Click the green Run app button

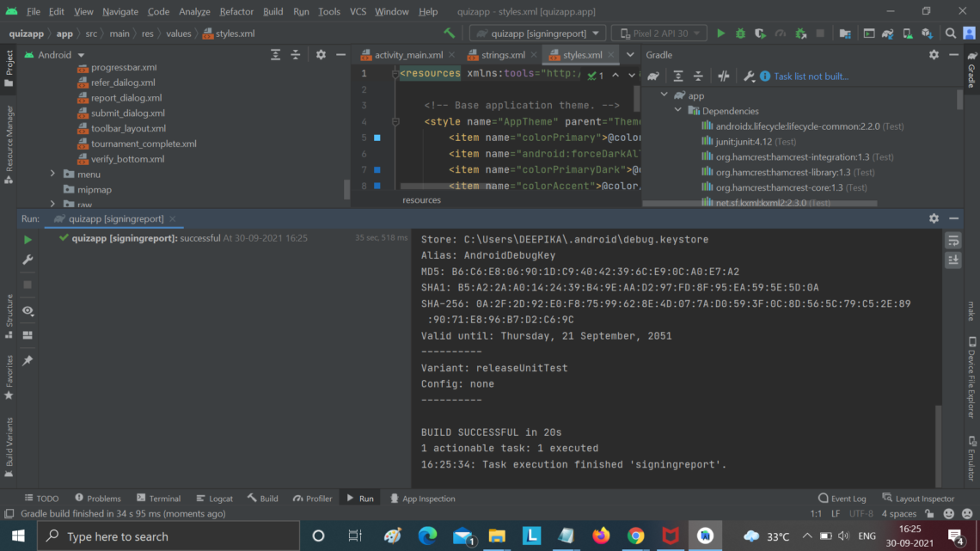click(720, 34)
